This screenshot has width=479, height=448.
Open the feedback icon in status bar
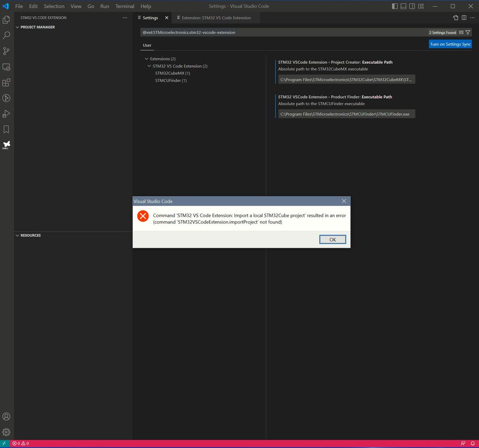463,443
